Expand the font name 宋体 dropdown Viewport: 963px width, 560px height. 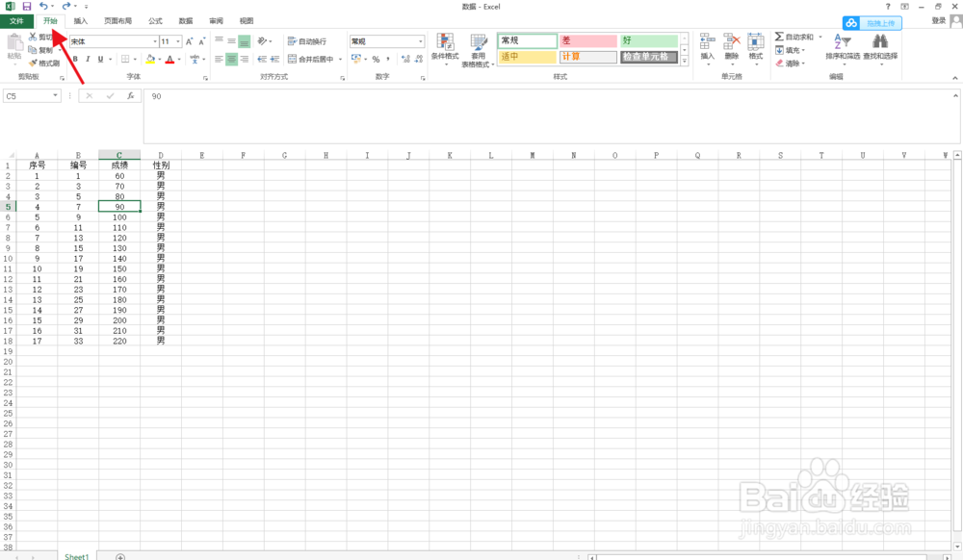coord(155,41)
